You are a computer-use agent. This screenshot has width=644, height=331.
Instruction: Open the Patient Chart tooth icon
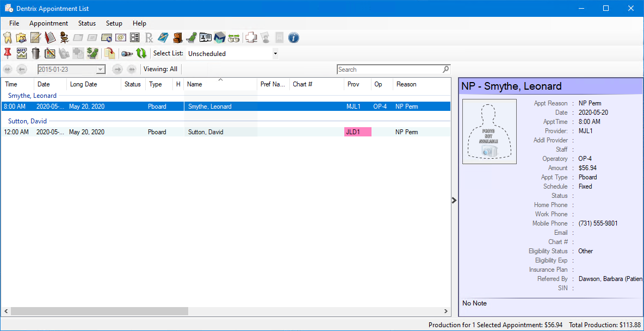[8, 38]
